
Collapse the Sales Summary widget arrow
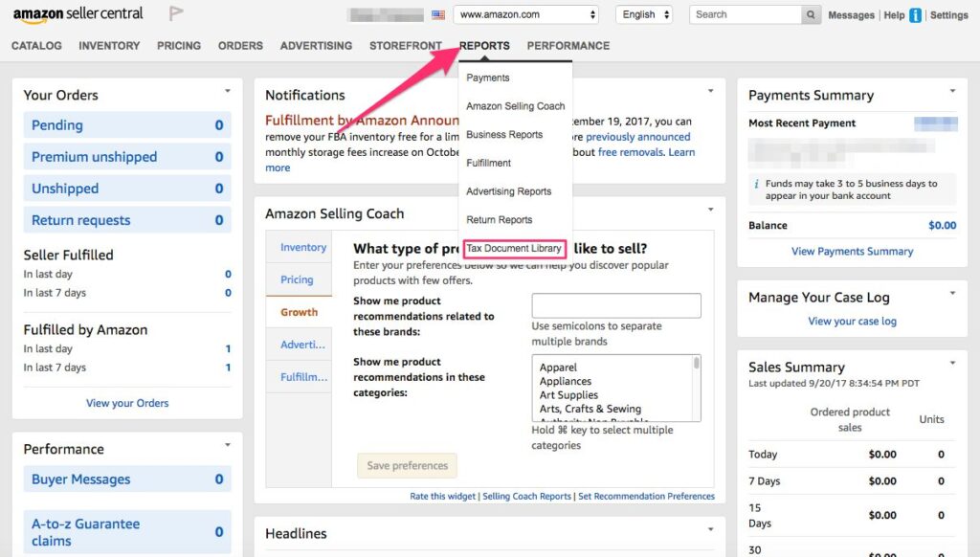pos(951,364)
